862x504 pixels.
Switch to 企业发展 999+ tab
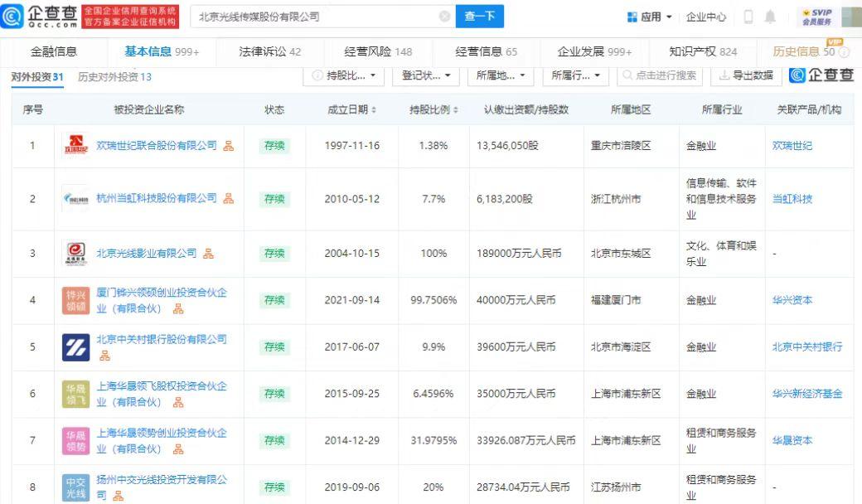tap(594, 51)
